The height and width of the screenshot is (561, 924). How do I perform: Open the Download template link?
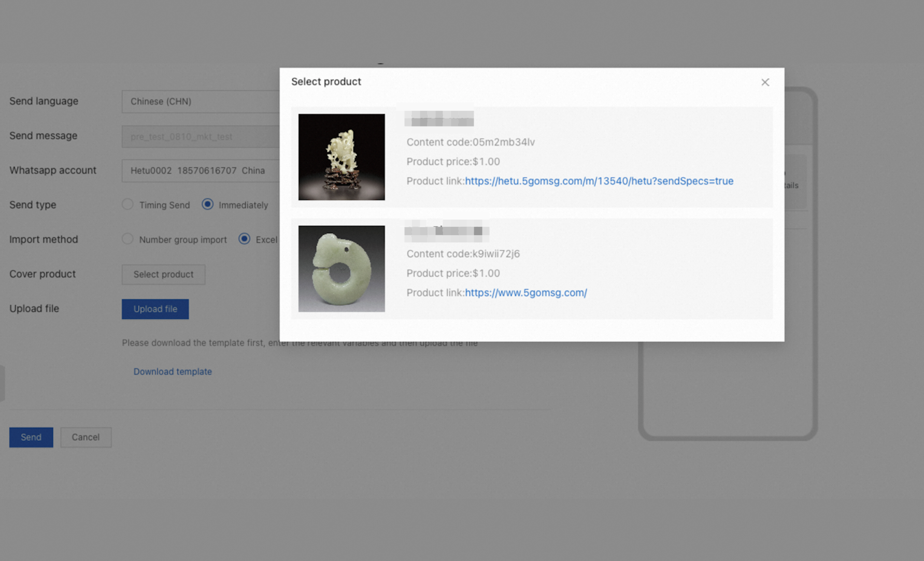[x=173, y=371]
